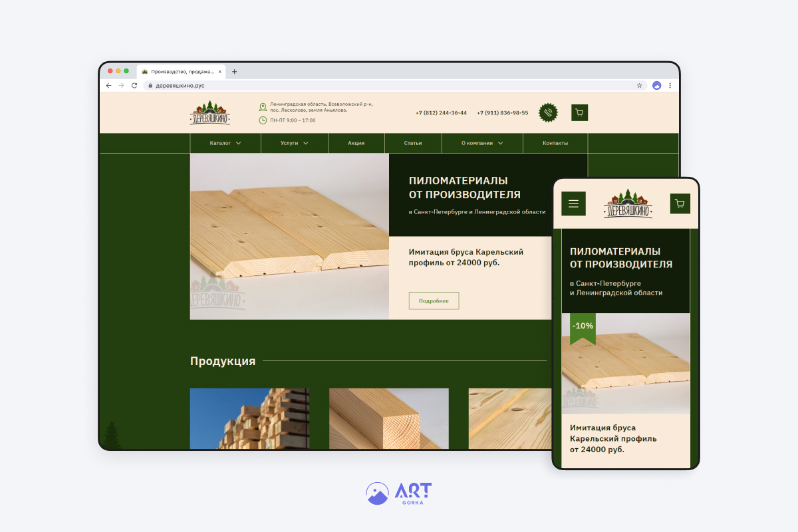Click the Подробнее button
This screenshot has width=798, height=532.
(x=434, y=301)
